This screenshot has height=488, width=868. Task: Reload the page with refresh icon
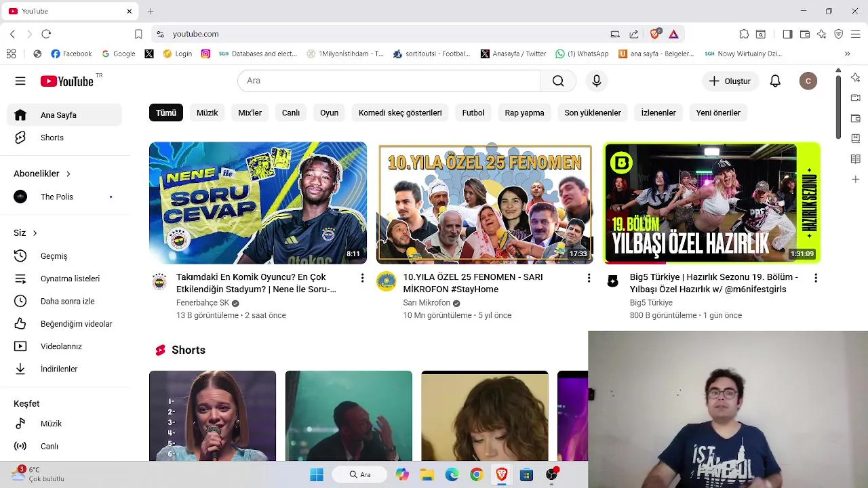click(x=46, y=34)
